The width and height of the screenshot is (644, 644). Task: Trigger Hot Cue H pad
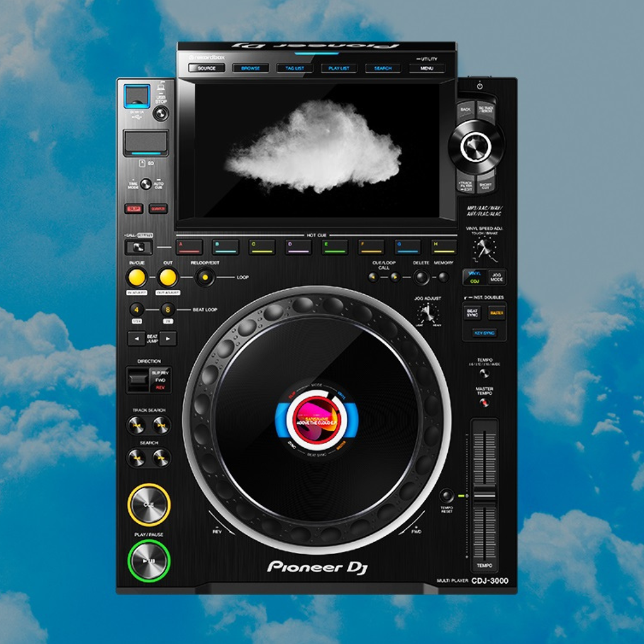(x=444, y=247)
